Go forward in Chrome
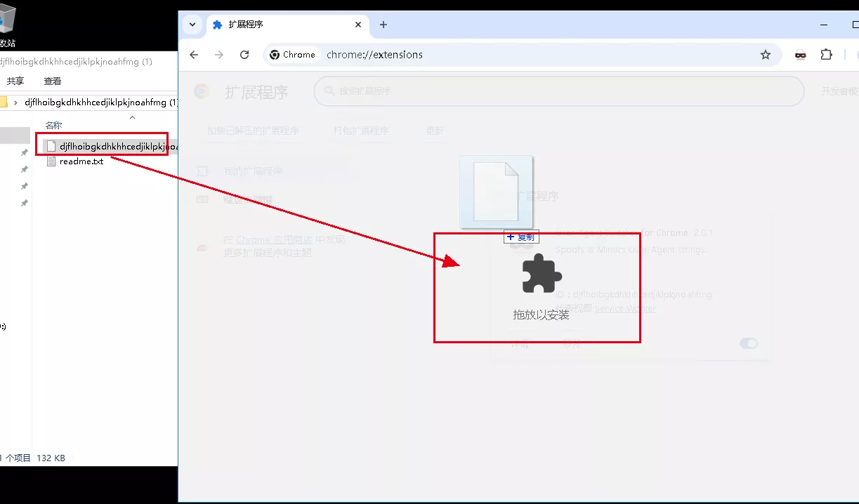Viewport: 859px width, 504px height. (219, 55)
